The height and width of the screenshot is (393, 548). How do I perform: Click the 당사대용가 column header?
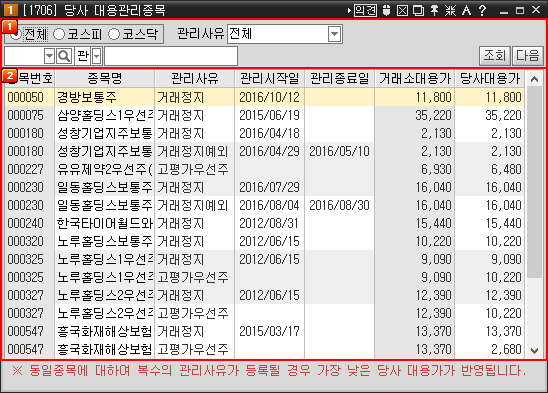pyautogui.click(x=490, y=78)
